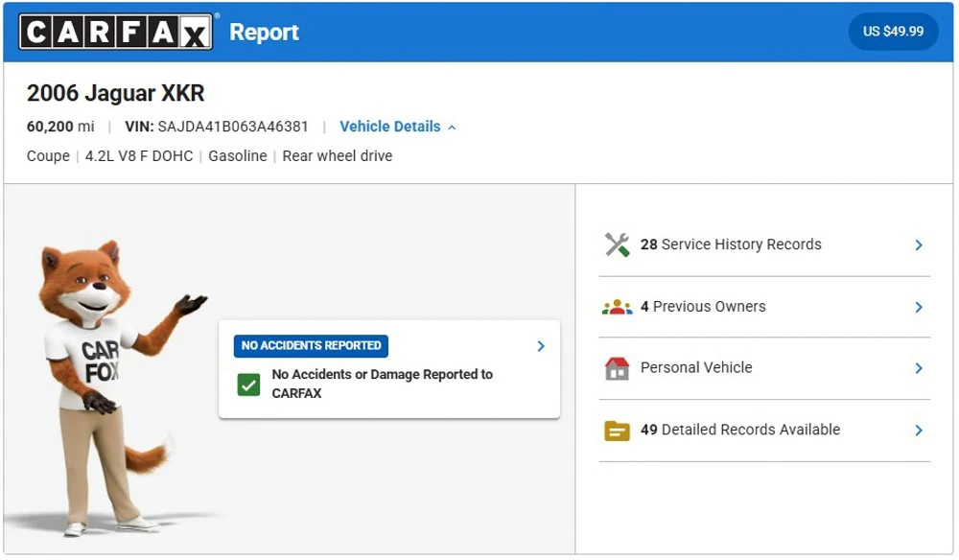959x560 pixels.
Task: Click the US $49.99 price button
Action: coord(893,32)
